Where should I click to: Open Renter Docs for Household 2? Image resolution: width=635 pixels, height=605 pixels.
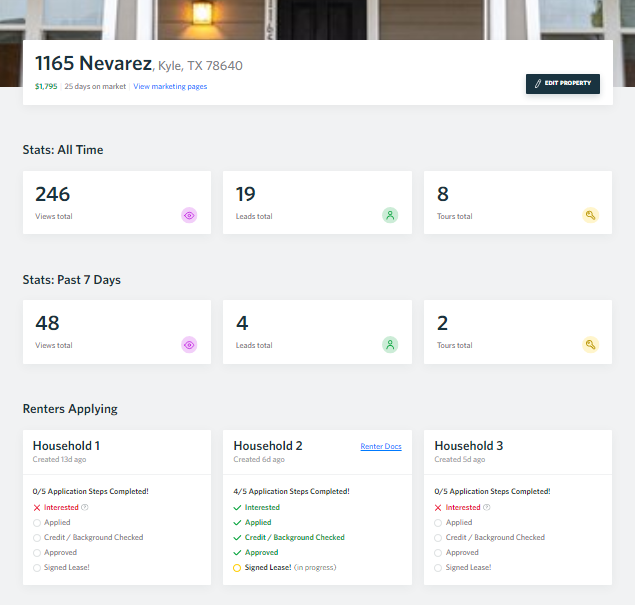click(381, 446)
